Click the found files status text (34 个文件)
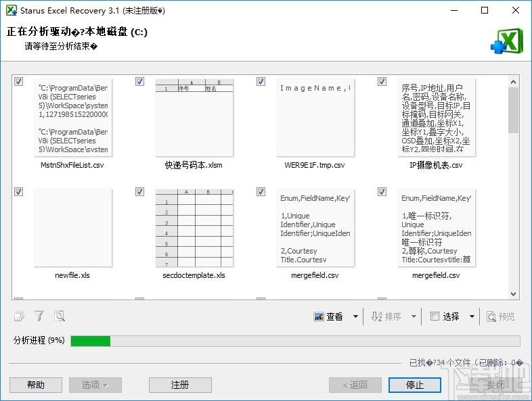532x401 pixels. point(466,362)
